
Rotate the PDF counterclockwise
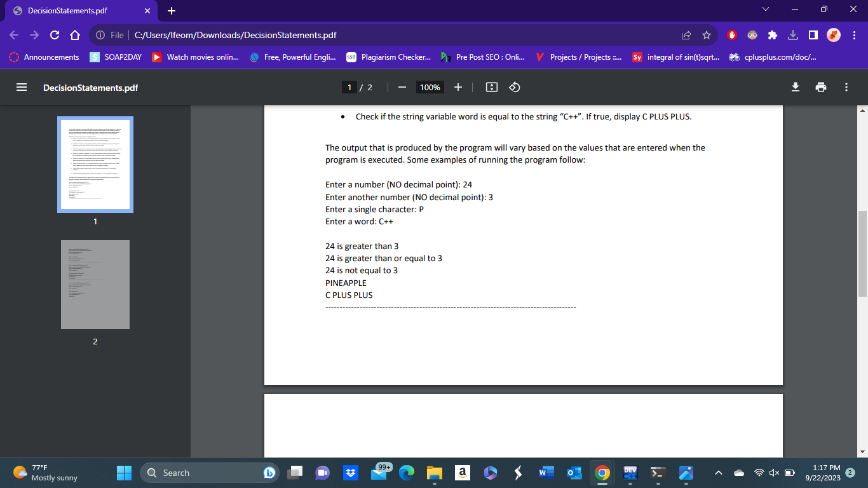(x=515, y=88)
